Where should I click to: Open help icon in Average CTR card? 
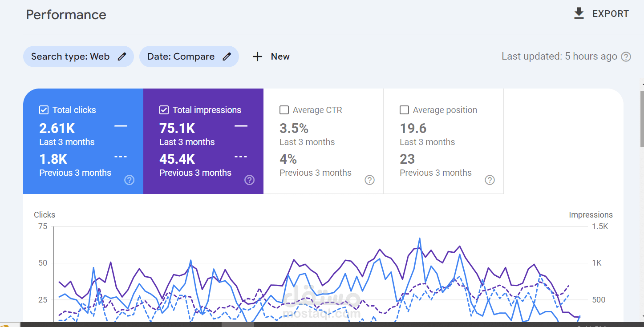pos(369,180)
